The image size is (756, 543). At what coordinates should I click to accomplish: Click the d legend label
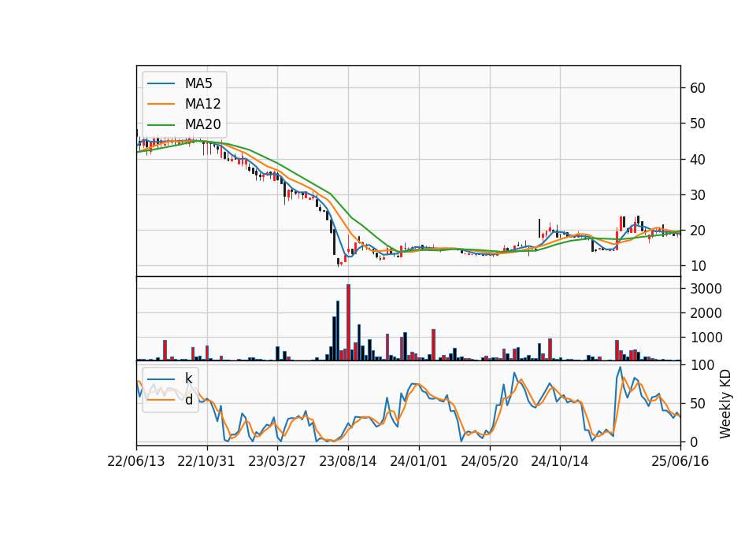(188, 400)
